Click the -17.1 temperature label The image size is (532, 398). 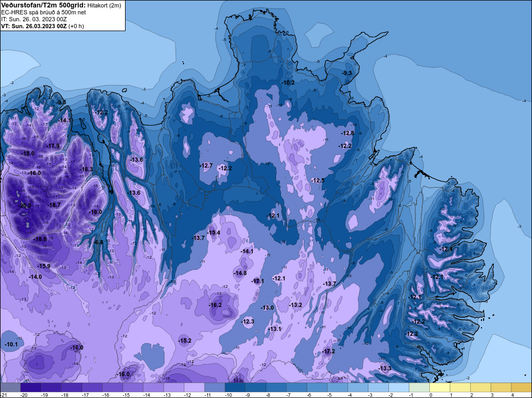coord(257,281)
